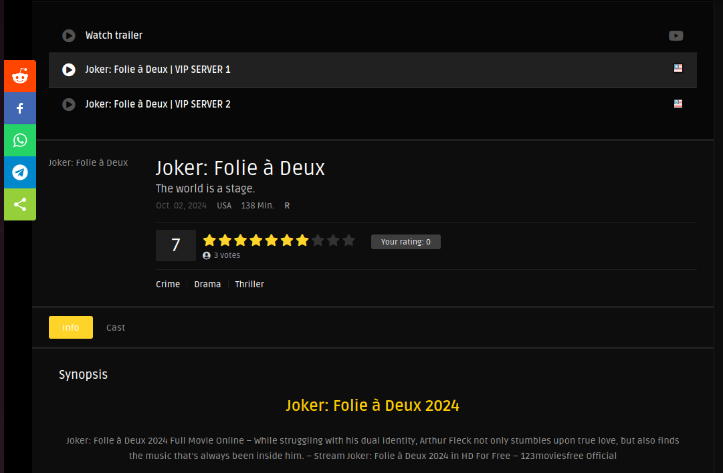This screenshot has height=473, width=723.
Task: Open the Crime genre link
Action: click(x=168, y=284)
